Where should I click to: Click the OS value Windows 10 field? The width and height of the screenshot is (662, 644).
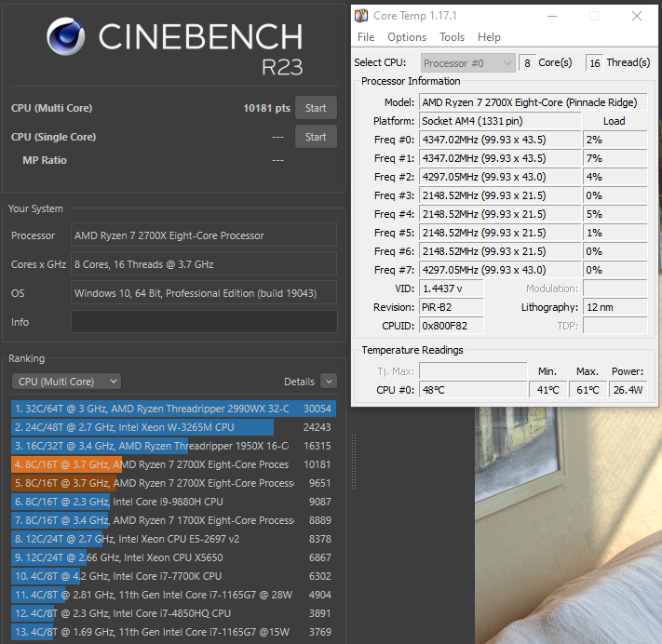[204, 293]
